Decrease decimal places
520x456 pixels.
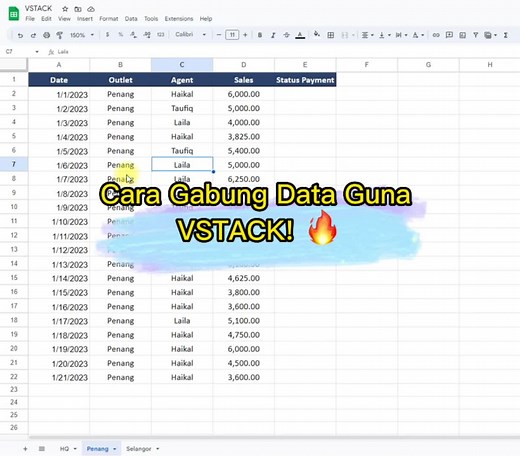coord(133,35)
